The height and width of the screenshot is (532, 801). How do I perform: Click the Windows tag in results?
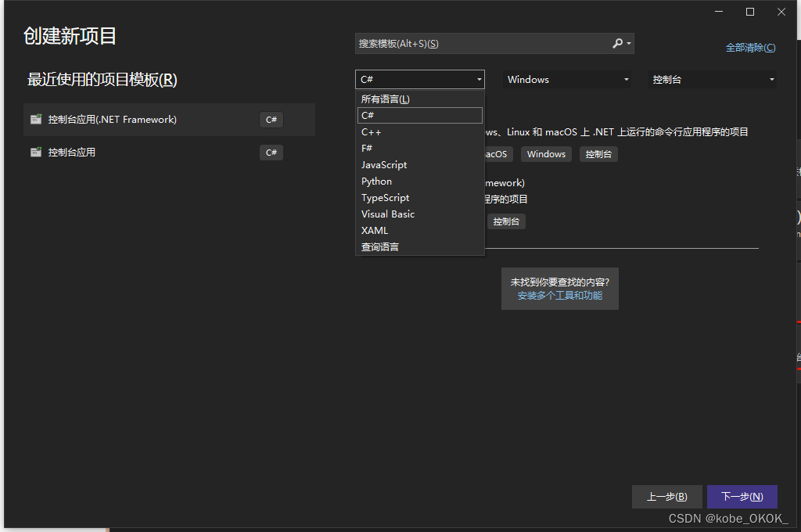[x=546, y=154]
